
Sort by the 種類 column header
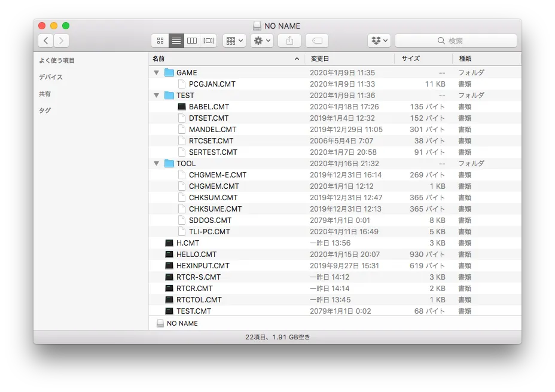coord(487,59)
